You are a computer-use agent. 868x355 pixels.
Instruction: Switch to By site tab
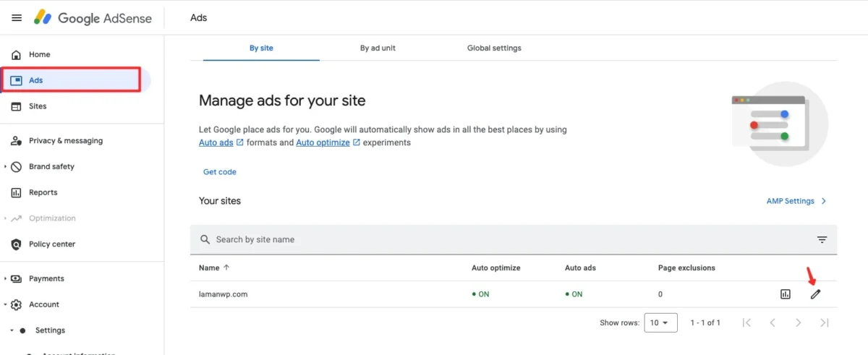pos(261,48)
